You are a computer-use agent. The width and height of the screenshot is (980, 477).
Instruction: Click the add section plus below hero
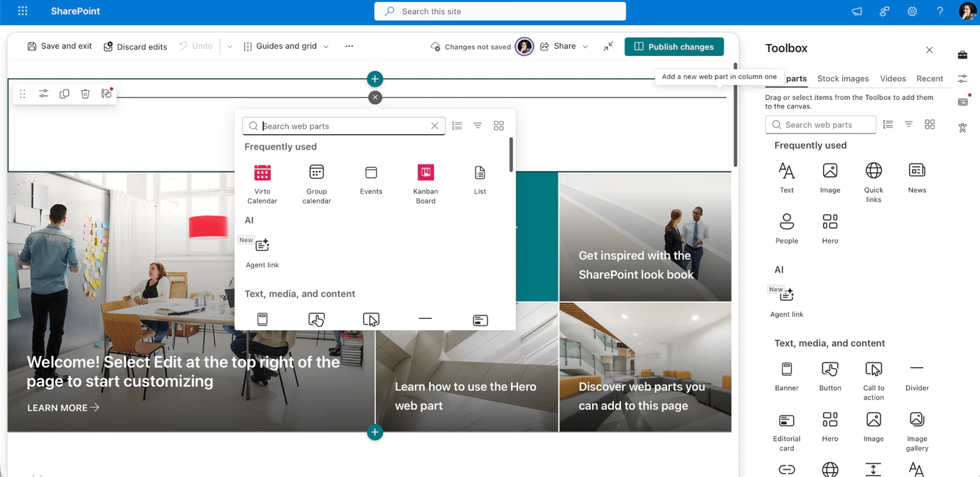click(375, 432)
